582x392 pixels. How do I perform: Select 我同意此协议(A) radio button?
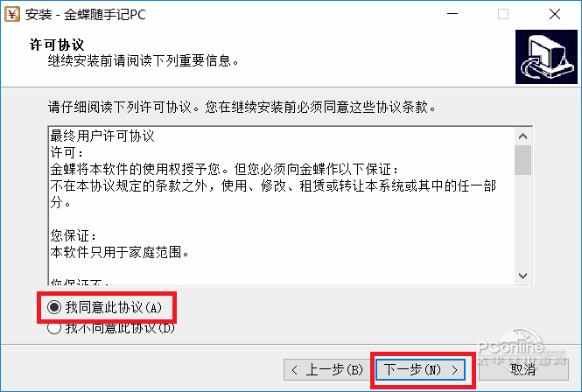[54, 307]
